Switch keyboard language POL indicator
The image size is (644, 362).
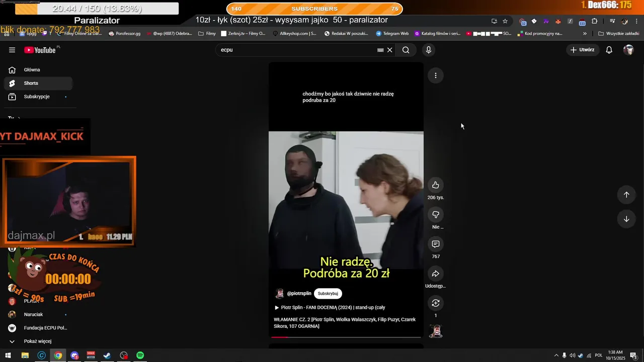pyautogui.click(x=599, y=355)
